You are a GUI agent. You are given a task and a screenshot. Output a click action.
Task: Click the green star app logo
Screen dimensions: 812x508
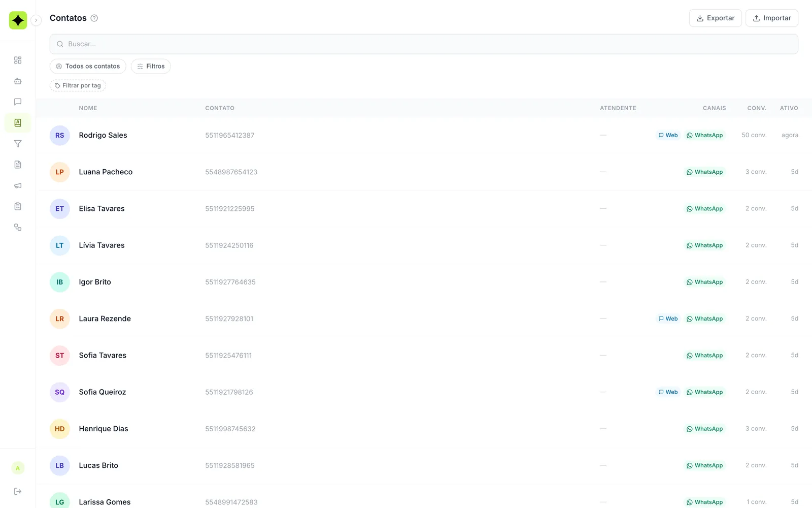(x=18, y=20)
